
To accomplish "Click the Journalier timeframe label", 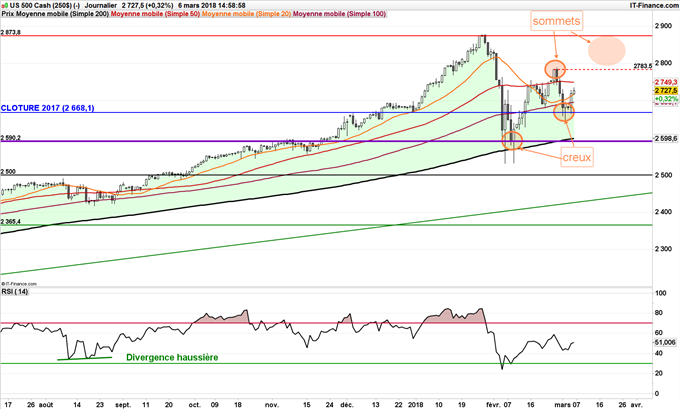I will tap(101, 6).
